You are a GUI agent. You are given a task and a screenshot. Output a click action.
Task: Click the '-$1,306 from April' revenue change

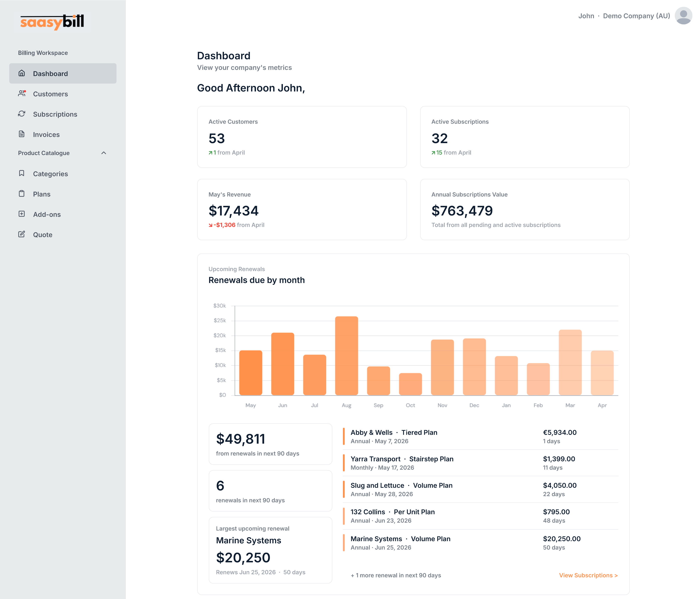click(x=236, y=225)
